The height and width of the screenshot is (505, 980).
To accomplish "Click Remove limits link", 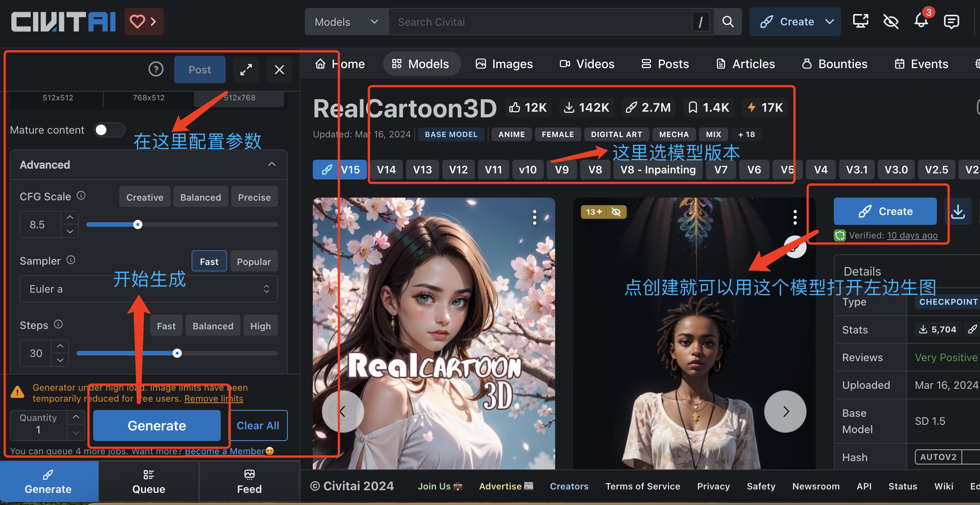I will tap(214, 399).
